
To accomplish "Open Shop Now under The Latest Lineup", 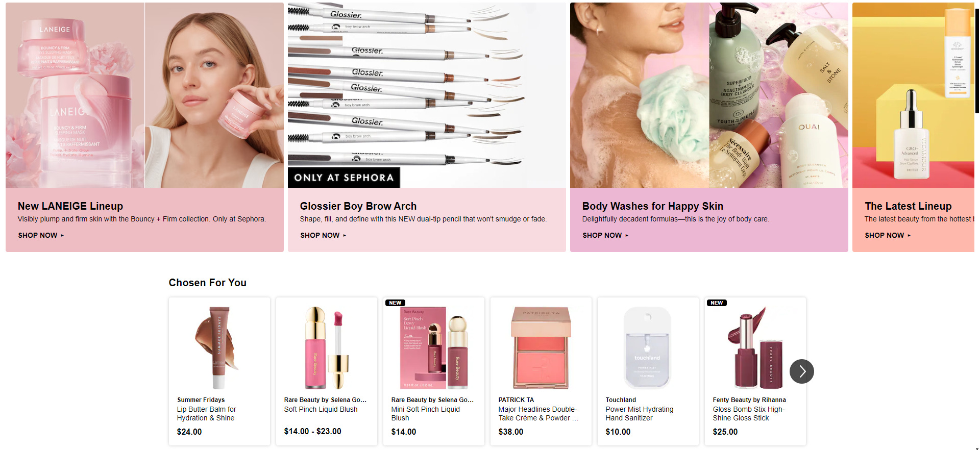I will [x=888, y=235].
